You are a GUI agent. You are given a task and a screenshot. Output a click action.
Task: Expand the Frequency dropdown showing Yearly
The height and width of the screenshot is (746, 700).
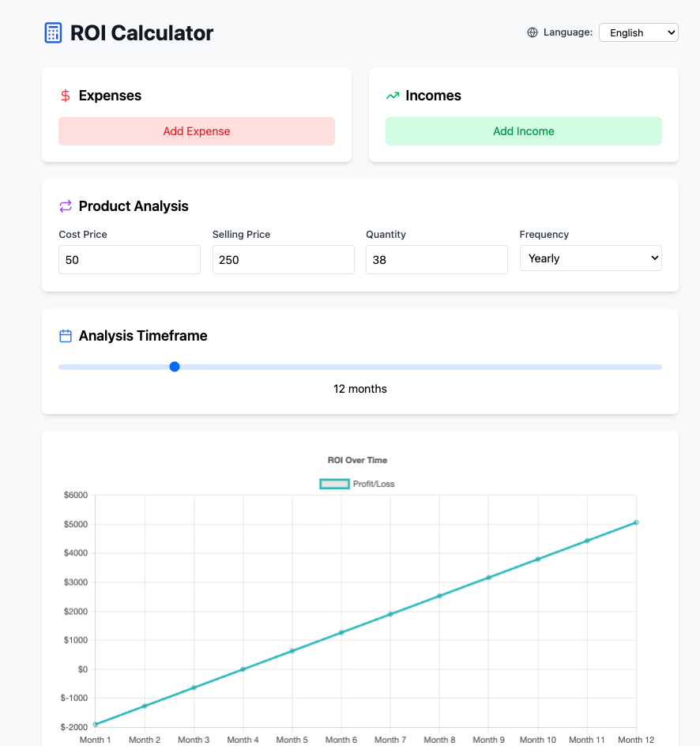point(590,258)
